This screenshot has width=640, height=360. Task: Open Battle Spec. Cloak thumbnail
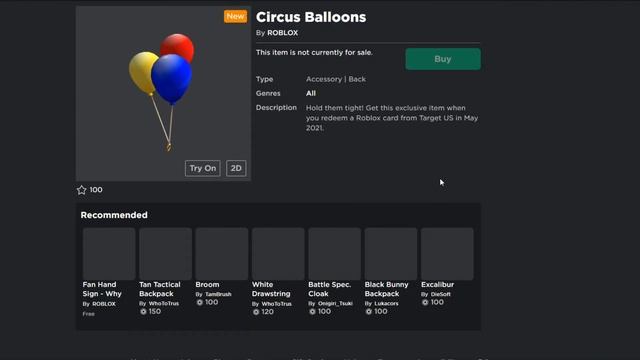point(334,254)
